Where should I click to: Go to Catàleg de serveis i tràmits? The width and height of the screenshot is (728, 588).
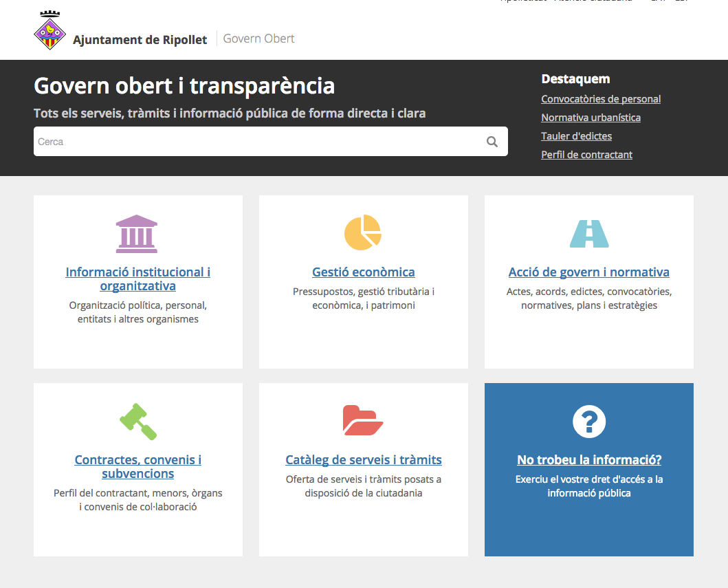[364, 459]
